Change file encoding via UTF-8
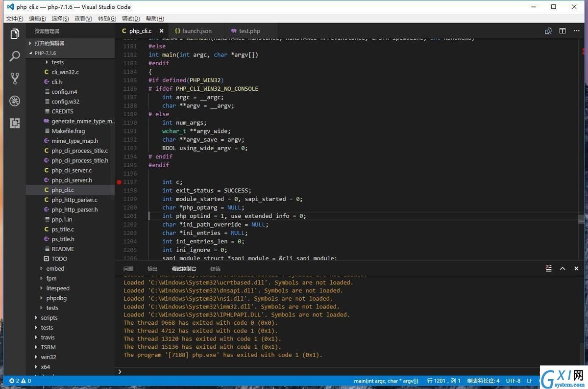This screenshot has height=389, width=588. [x=513, y=381]
